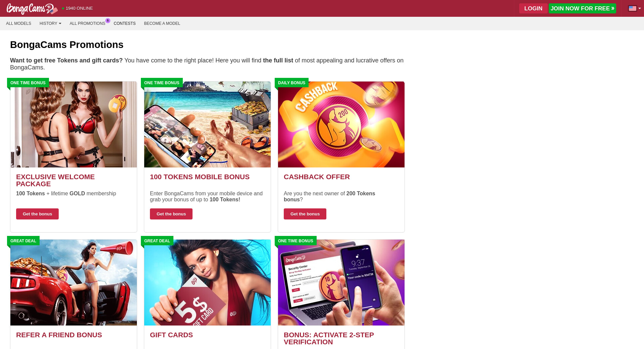
Task: Click the Login button
Action: point(533,8)
